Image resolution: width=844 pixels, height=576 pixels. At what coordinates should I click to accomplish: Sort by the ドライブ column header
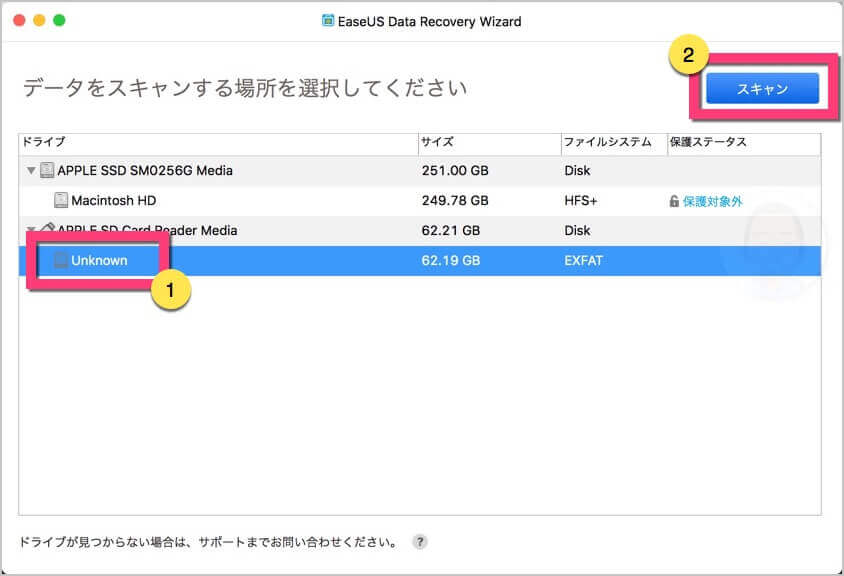(219, 142)
